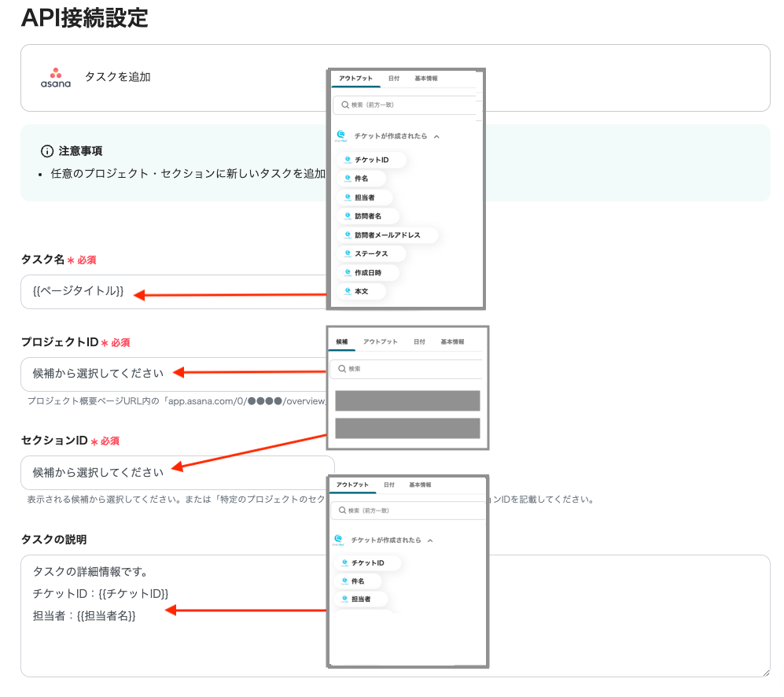Select second gray candidate in 候補 popup
784x697 pixels.
click(x=407, y=428)
